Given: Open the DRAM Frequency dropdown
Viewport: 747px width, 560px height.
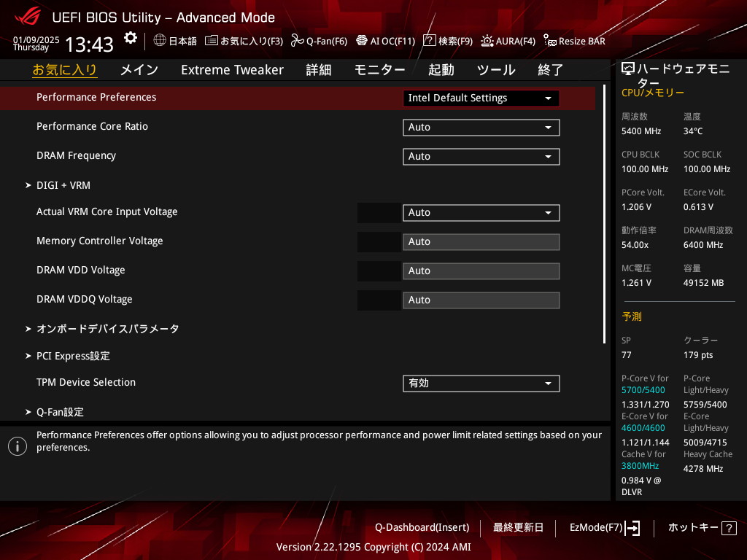Looking at the screenshot, I should click(481, 157).
